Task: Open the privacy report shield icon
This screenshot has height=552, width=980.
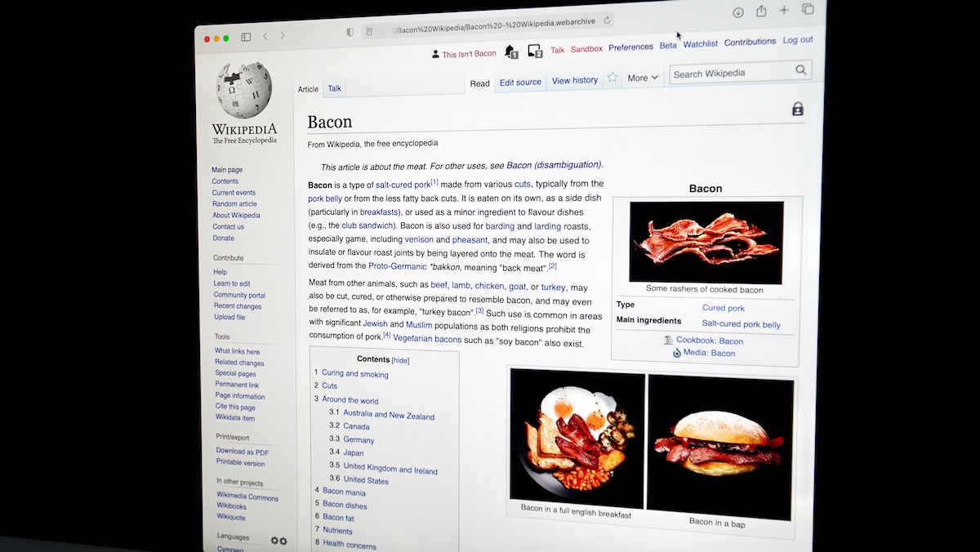Action: click(350, 32)
